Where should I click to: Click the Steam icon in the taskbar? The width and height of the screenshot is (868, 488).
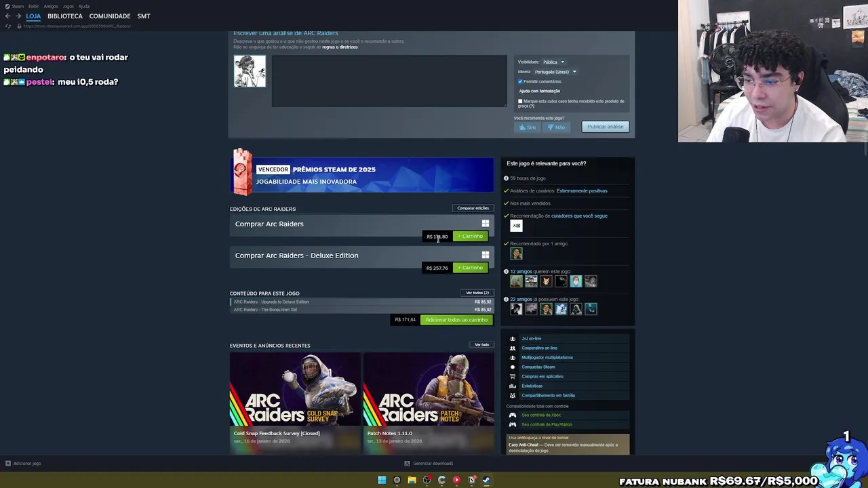pyautogui.click(x=486, y=480)
